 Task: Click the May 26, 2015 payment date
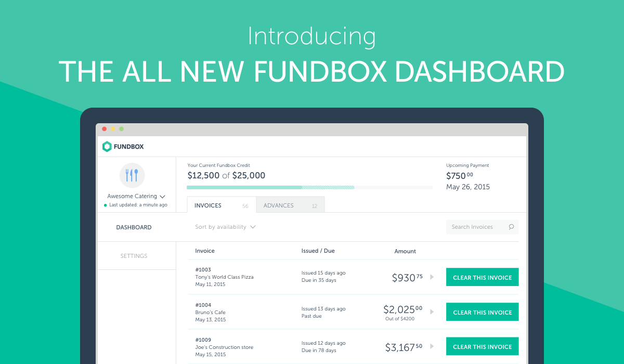click(x=468, y=187)
